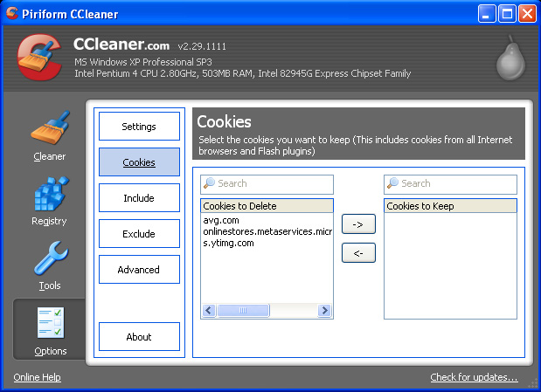Open the Registry section
This screenshot has width=541, height=392.
click(50, 202)
